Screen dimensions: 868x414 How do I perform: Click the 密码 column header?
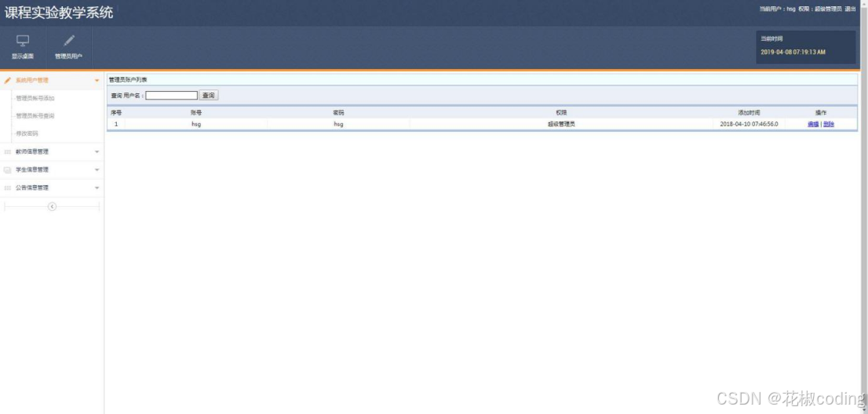338,113
